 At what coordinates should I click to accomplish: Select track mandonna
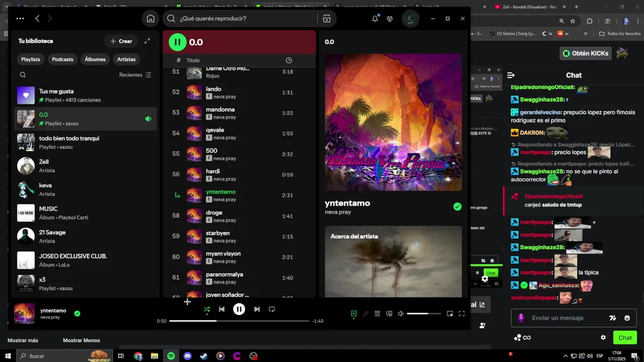239,113
